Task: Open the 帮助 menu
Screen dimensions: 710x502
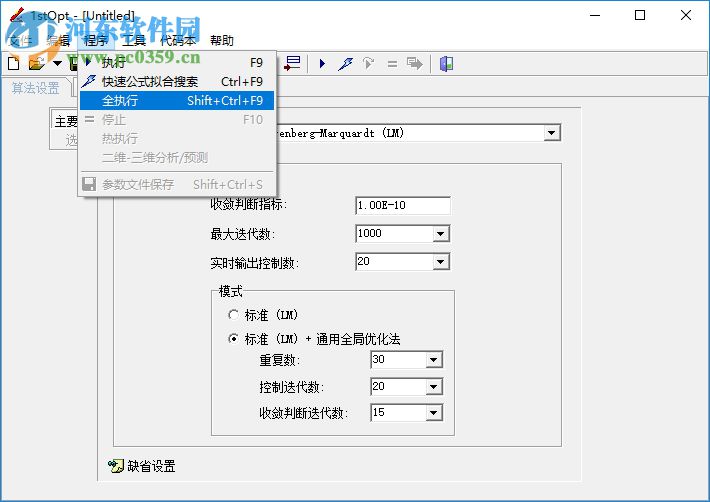Action: click(x=222, y=41)
